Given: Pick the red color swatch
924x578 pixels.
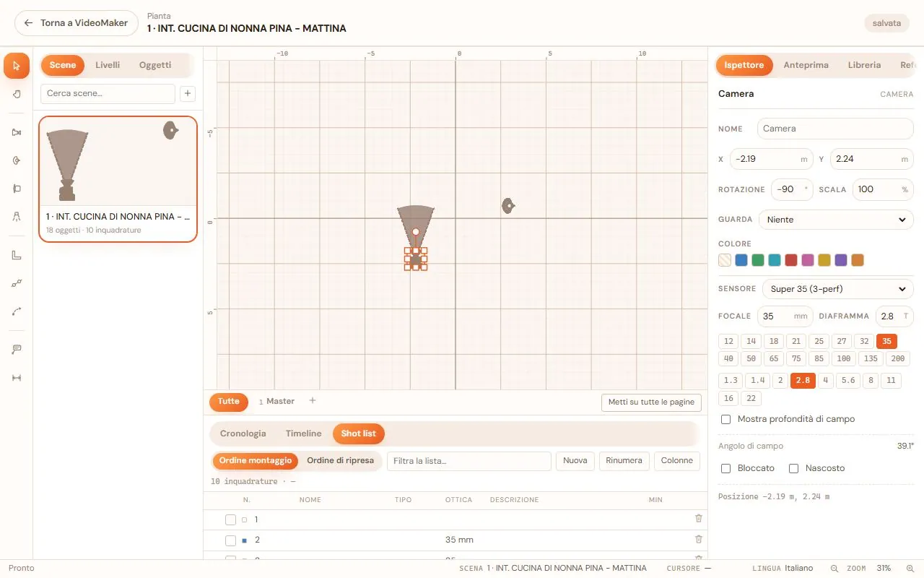Looking at the screenshot, I should pyautogui.click(x=791, y=260).
